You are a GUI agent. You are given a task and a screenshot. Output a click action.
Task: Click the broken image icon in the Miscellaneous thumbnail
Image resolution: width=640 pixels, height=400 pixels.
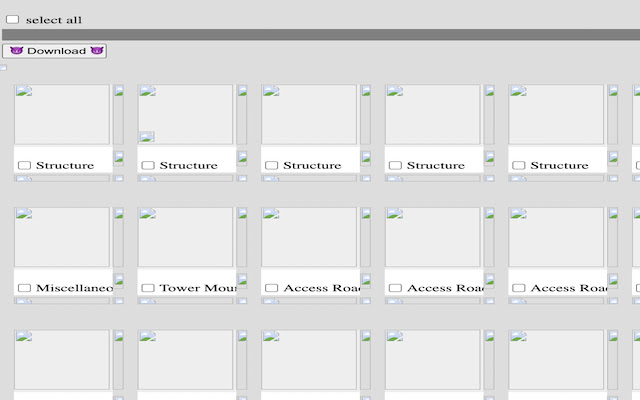tap(24, 213)
